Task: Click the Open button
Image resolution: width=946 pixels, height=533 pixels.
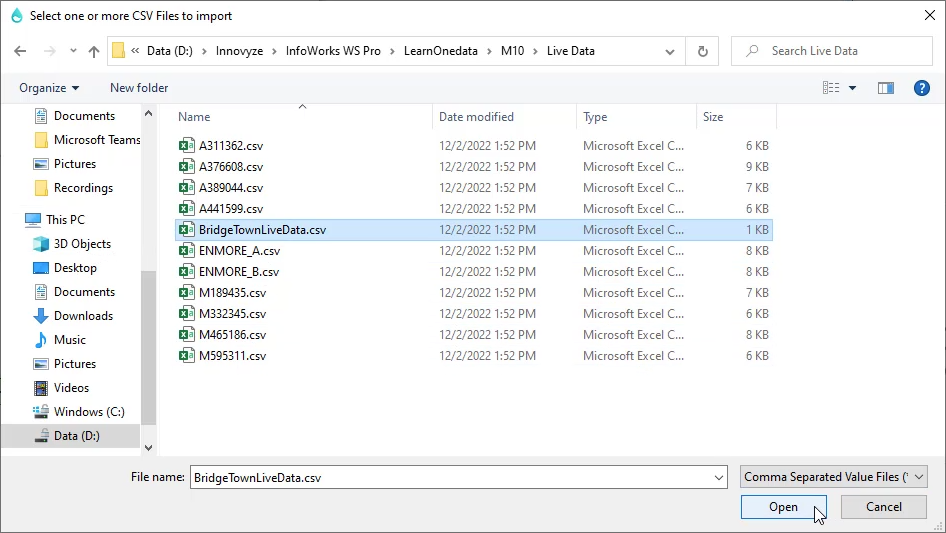Action: click(783, 507)
